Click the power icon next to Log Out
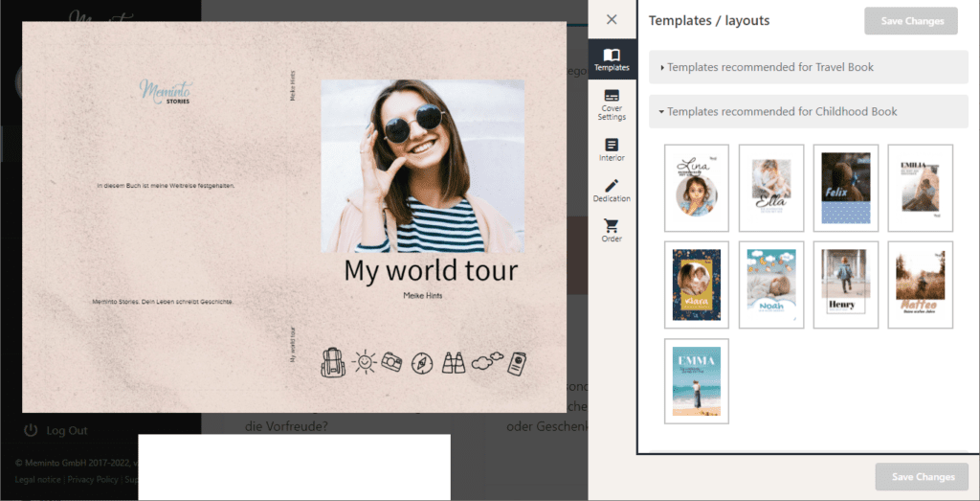980x501 pixels. pos(31,430)
